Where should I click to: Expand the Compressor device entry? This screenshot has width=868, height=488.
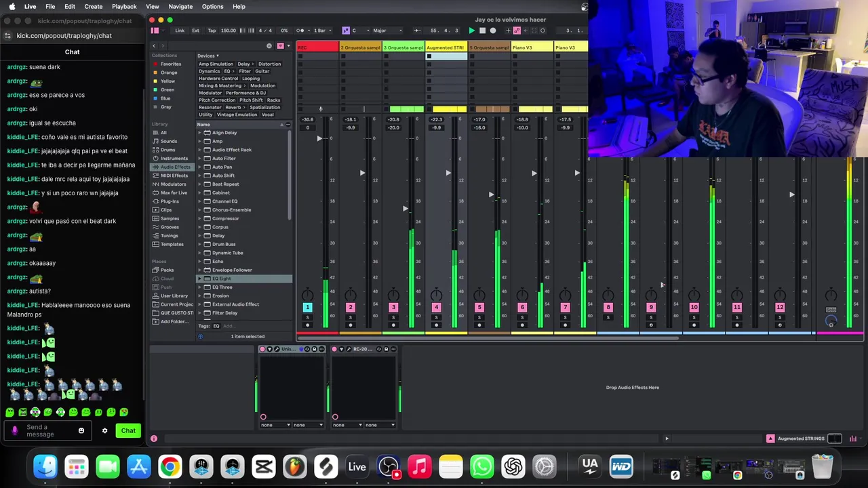[200, 218]
